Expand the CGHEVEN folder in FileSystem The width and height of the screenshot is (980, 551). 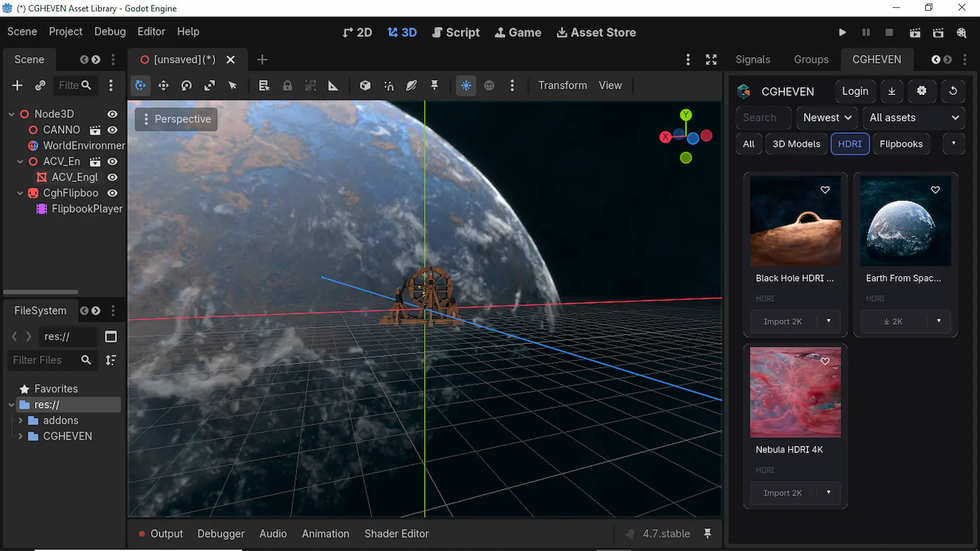20,437
